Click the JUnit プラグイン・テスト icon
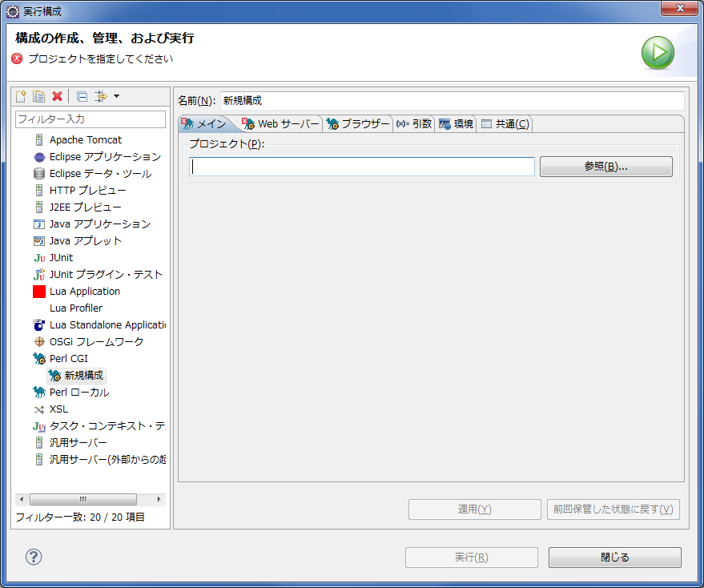The width and height of the screenshot is (704, 588). pyautogui.click(x=39, y=275)
